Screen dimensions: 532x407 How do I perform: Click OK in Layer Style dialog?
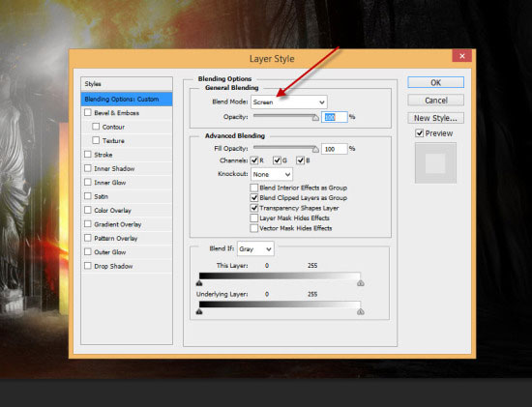pyautogui.click(x=435, y=82)
